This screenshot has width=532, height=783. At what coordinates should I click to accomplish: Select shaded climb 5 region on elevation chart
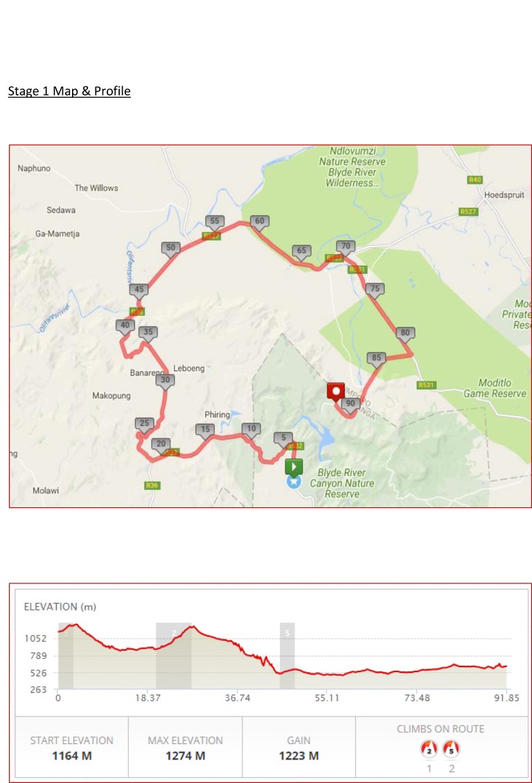click(287, 656)
